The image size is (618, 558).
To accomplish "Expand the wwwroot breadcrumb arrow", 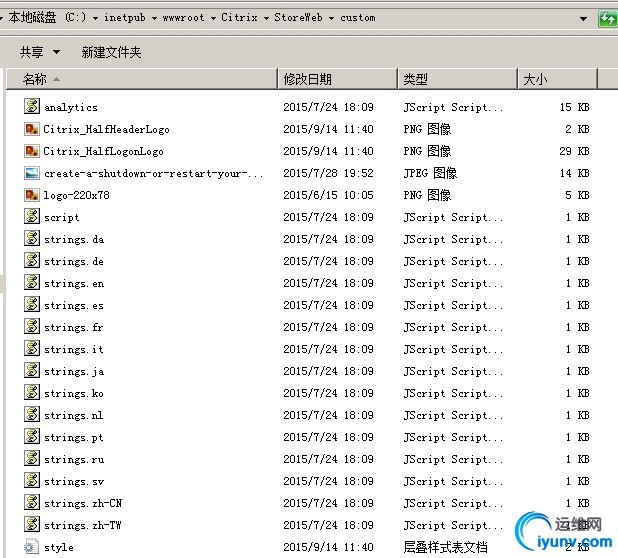I will 213,18.
